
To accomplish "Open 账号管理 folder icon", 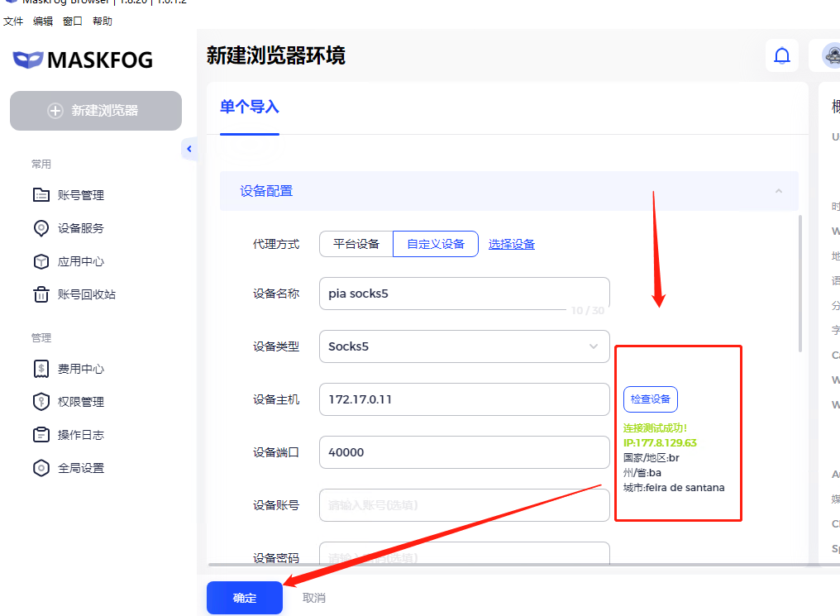I will pyautogui.click(x=41, y=194).
